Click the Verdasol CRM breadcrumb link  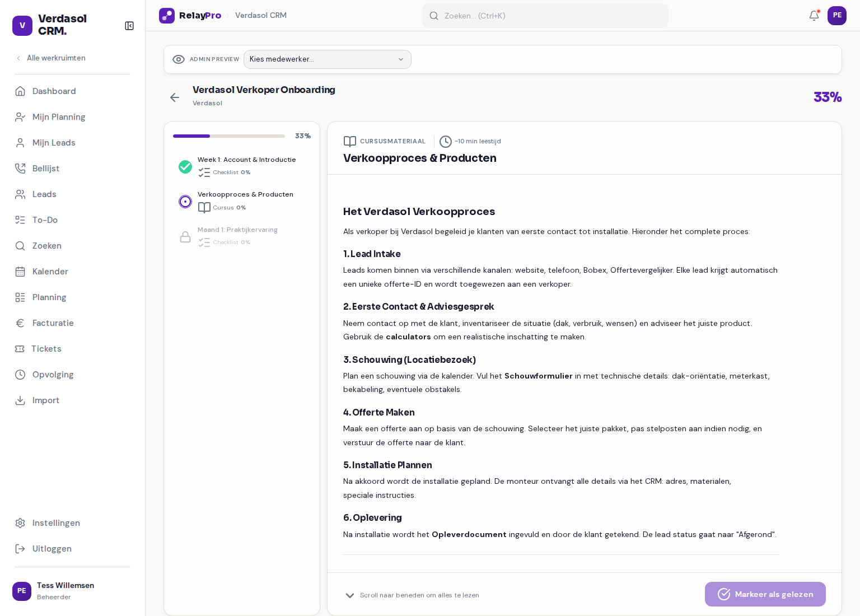261,16
